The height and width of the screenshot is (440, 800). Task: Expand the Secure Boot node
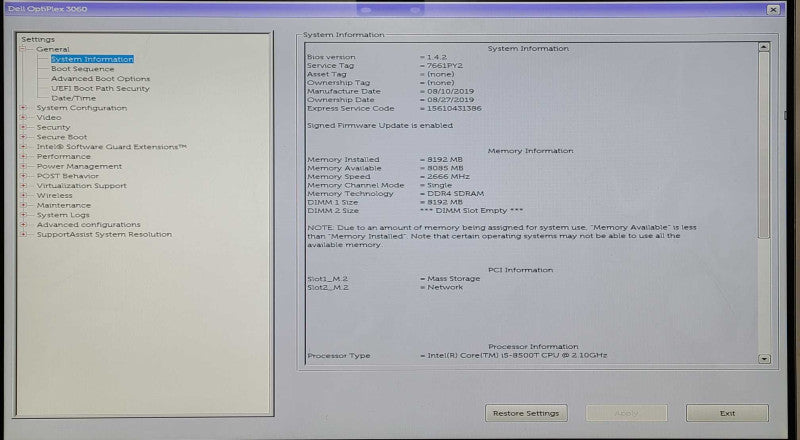coord(23,137)
